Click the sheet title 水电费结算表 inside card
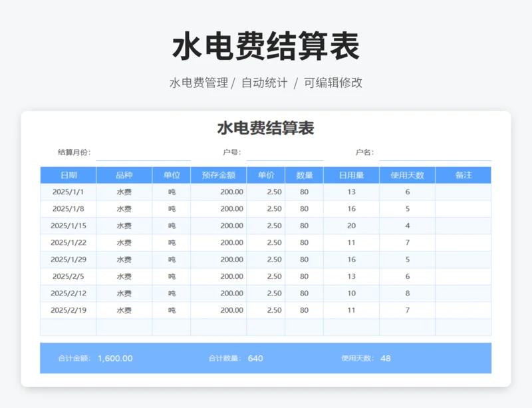Image resolution: width=532 pixels, height=408 pixels. pos(265,128)
